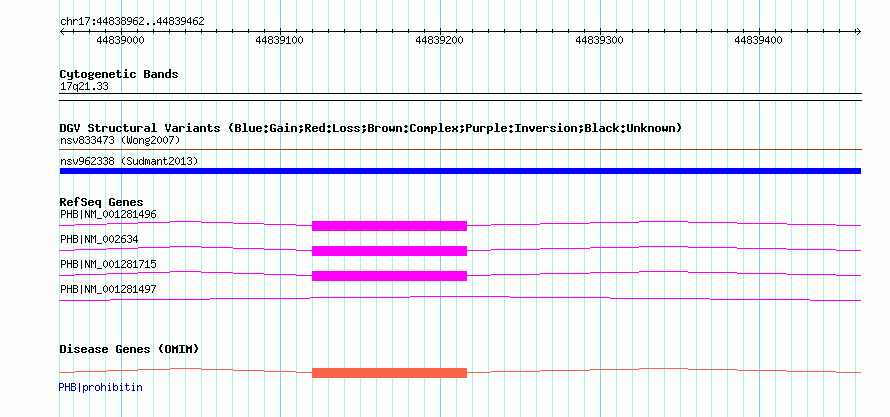The image size is (890, 417).
Task: Click the 44839200 ruler coordinate
Action: pos(439,40)
